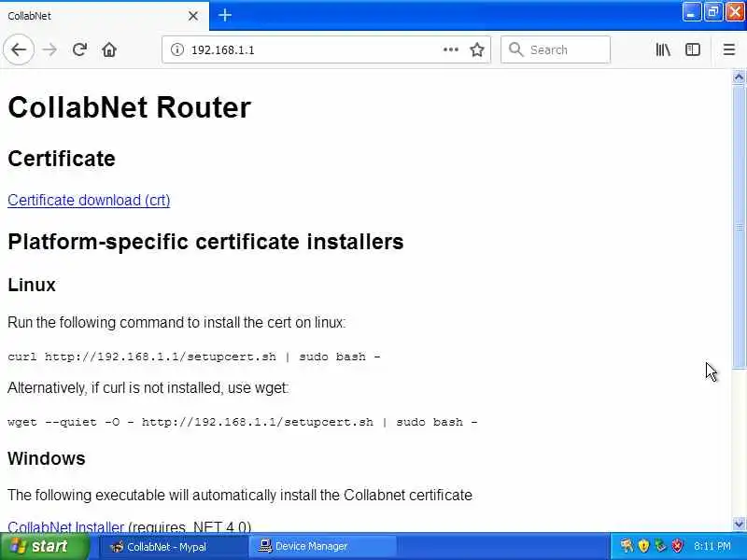This screenshot has width=747, height=560.
Task: Click the yellow shield tray icon
Action: point(643,546)
